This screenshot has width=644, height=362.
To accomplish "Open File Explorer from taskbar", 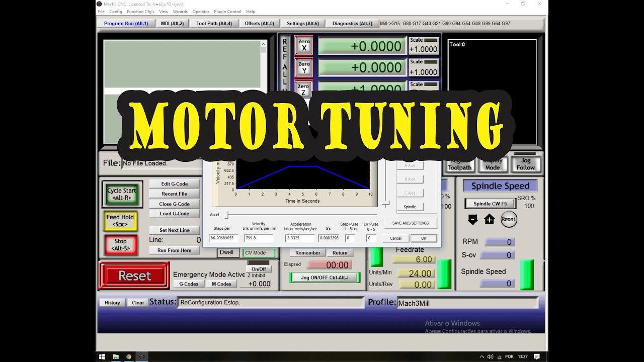I will (x=116, y=356).
